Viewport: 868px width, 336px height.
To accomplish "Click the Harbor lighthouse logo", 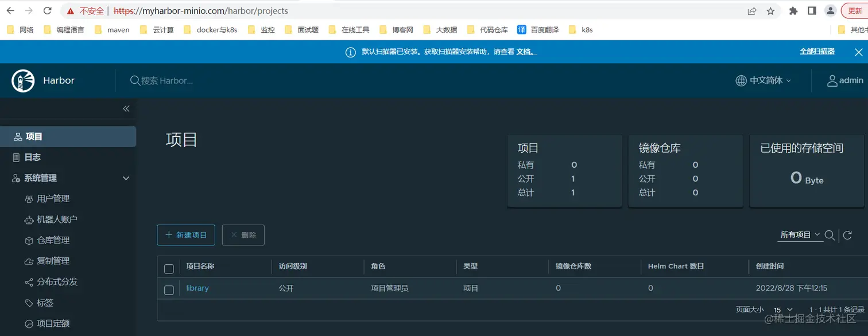I will click(x=23, y=80).
